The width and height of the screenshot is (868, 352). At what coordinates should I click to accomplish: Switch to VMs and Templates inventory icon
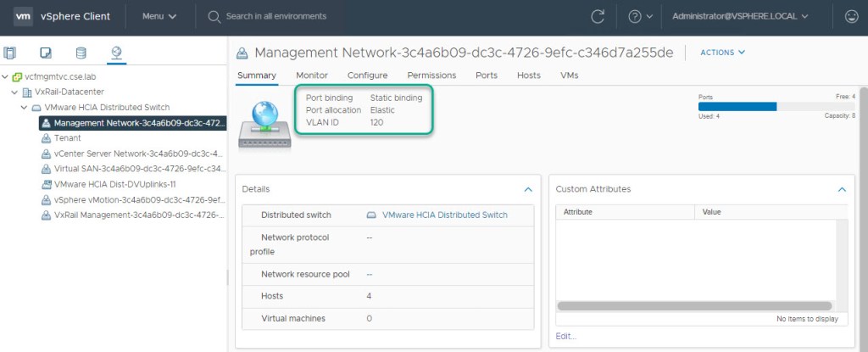(46, 53)
